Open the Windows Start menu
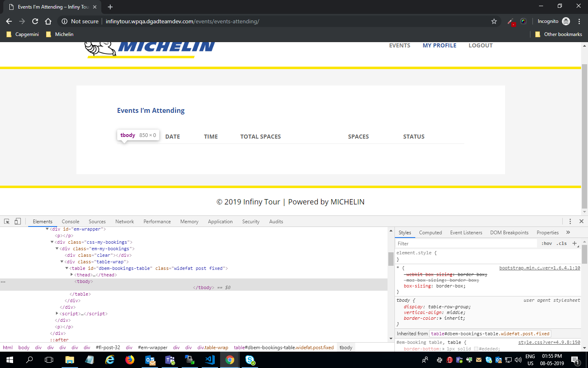 (x=10, y=360)
